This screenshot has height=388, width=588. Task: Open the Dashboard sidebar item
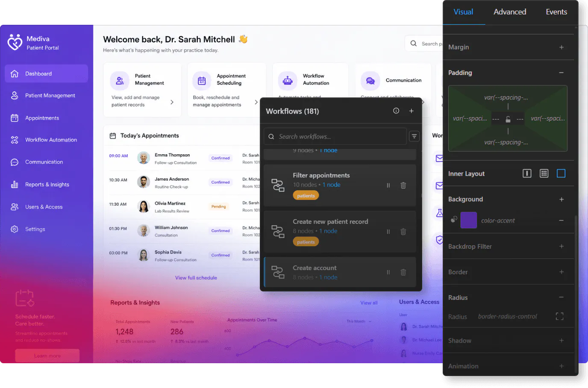click(46, 73)
